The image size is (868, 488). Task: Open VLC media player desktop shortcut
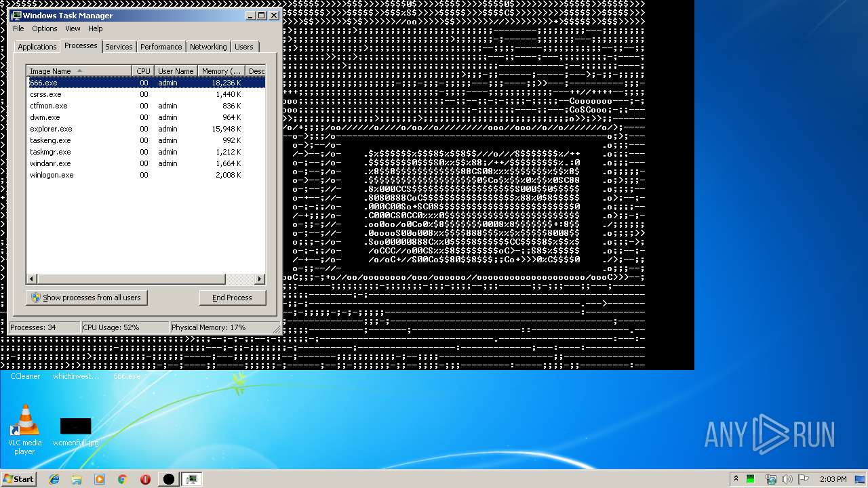[x=24, y=429]
